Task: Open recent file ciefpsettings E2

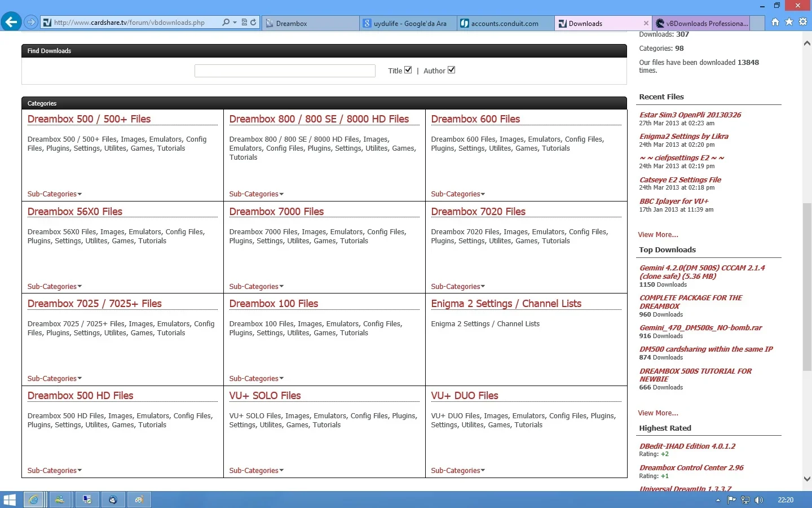Action: pos(682,158)
